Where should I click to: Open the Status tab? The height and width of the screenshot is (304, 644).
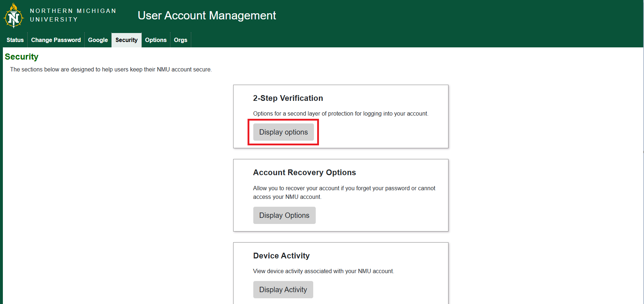pos(15,40)
